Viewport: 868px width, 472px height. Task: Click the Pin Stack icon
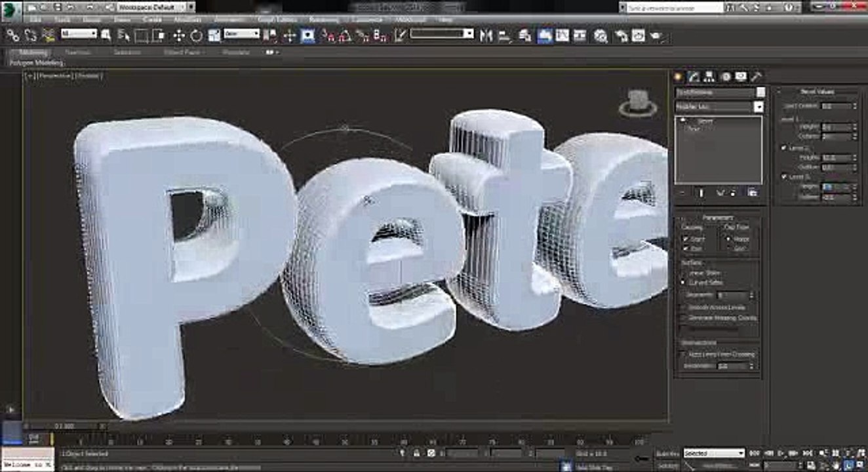click(x=682, y=192)
